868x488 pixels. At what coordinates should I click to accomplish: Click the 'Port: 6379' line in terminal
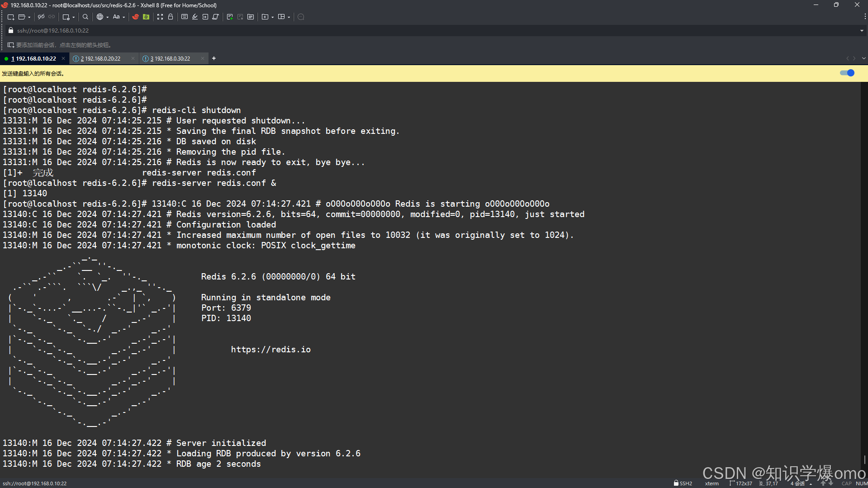pos(226,308)
